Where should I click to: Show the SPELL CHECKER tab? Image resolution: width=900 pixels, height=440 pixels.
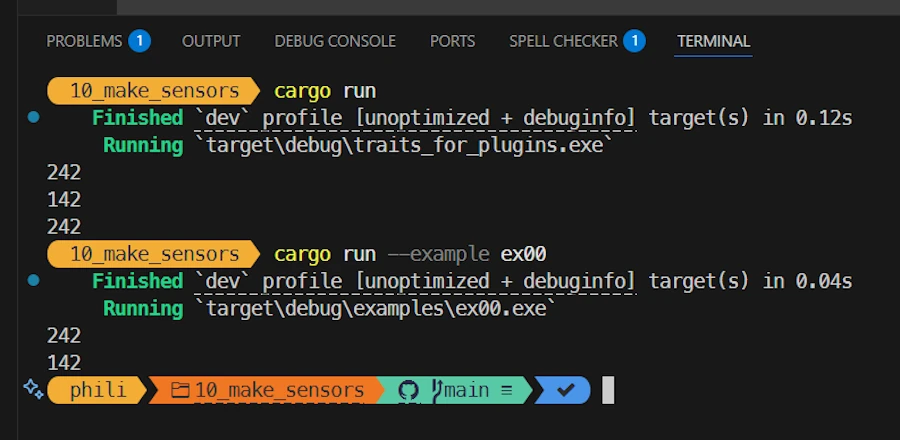pyautogui.click(x=563, y=41)
